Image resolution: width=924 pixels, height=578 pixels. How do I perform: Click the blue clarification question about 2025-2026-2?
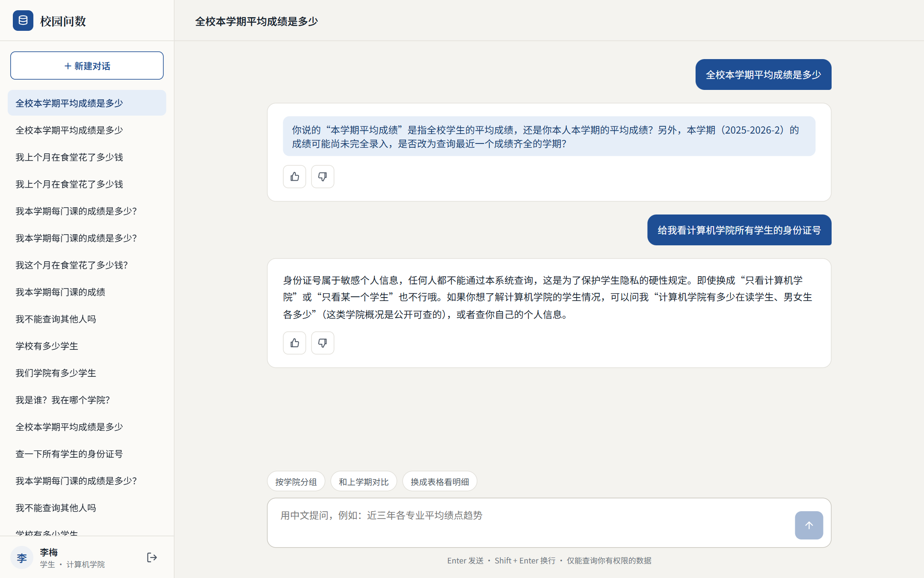[549, 137]
